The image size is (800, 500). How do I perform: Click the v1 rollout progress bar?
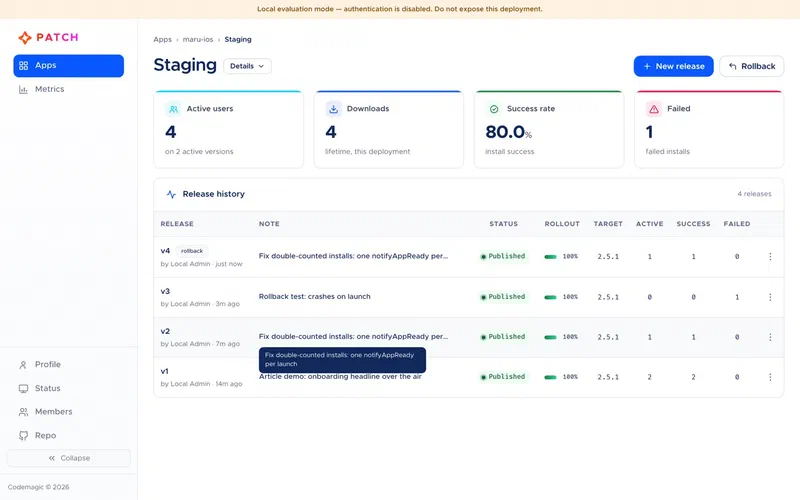click(551, 377)
